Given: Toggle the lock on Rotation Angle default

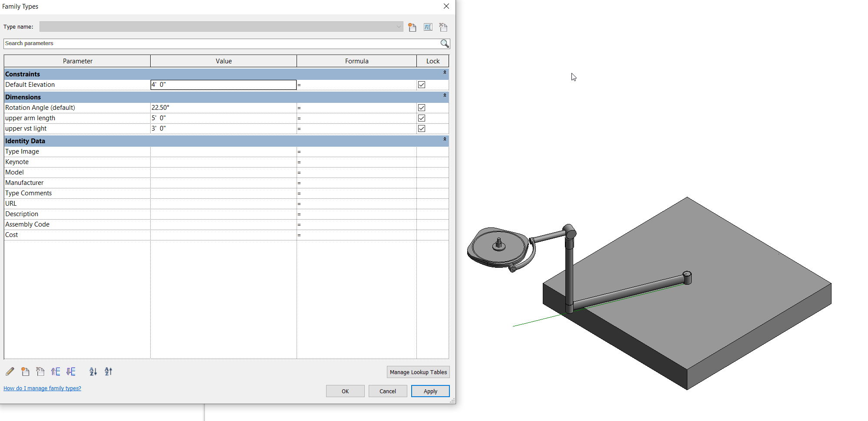Looking at the screenshot, I should pyautogui.click(x=421, y=107).
